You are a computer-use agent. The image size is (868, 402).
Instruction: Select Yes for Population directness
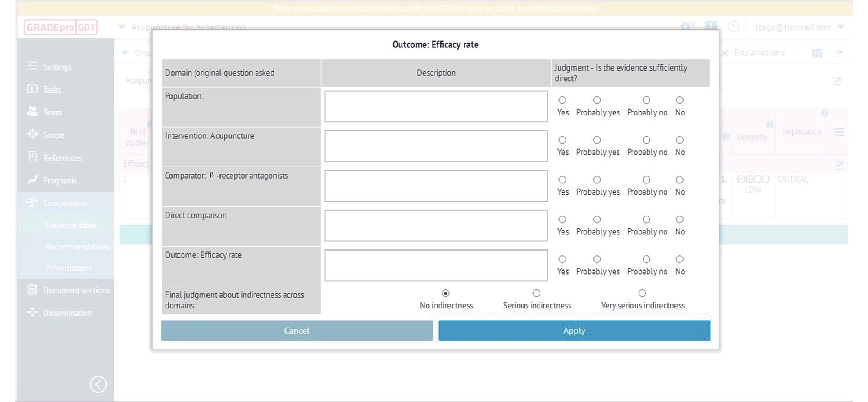tap(562, 100)
